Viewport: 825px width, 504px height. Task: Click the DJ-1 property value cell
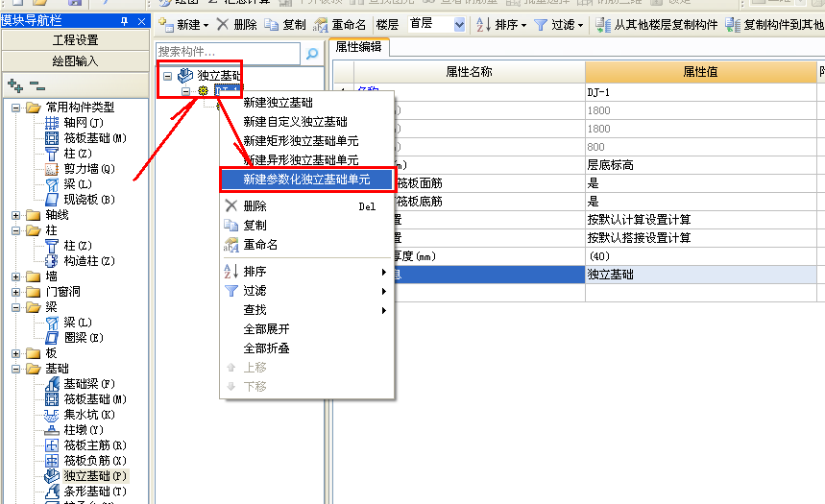click(700, 92)
